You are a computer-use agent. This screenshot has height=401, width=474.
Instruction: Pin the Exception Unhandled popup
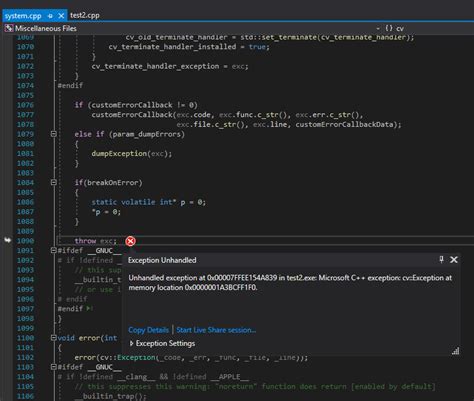[x=441, y=259]
